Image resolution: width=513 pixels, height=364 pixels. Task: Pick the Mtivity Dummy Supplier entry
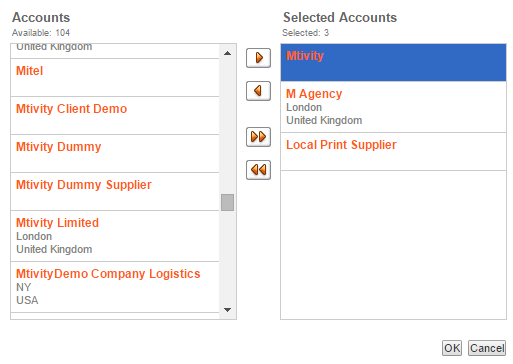115,192
